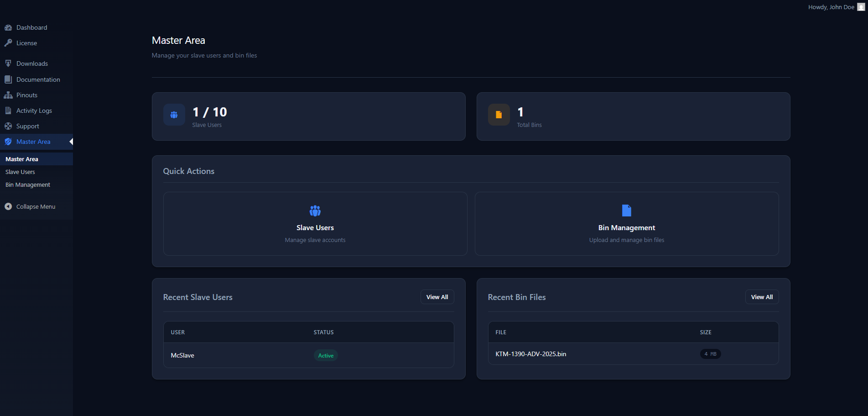Open the Bin Management quick action card
This screenshot has height=416, width=868.
627,224
